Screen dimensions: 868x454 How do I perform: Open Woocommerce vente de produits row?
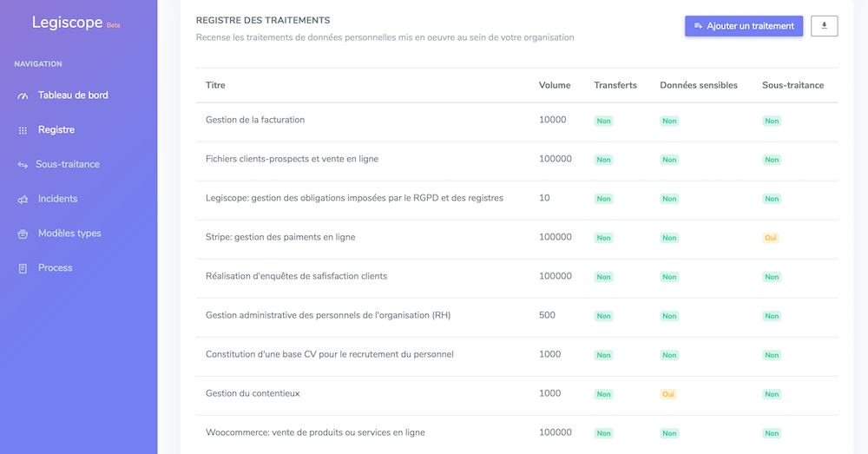point(315,432)
